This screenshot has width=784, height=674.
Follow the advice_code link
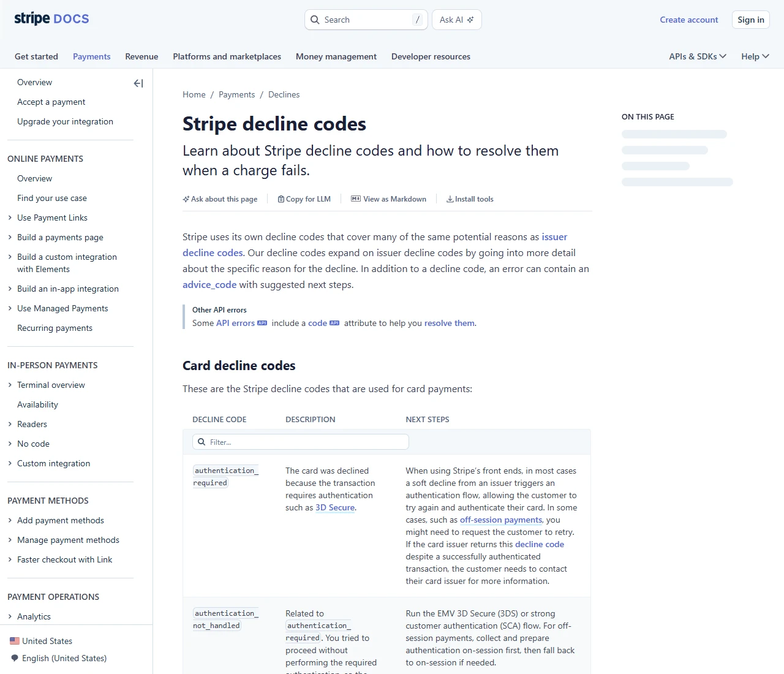coord(209,284)
